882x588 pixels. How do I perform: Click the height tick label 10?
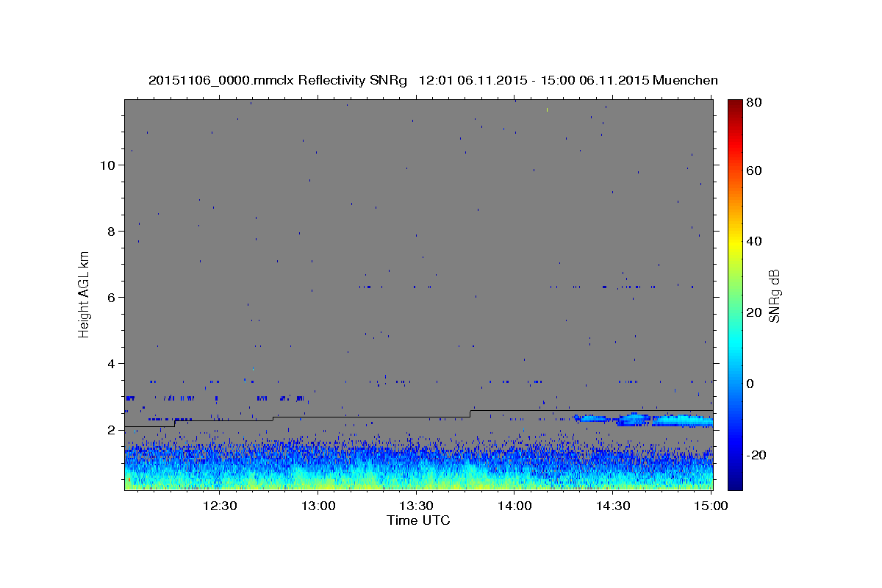(x=107, y=165)
